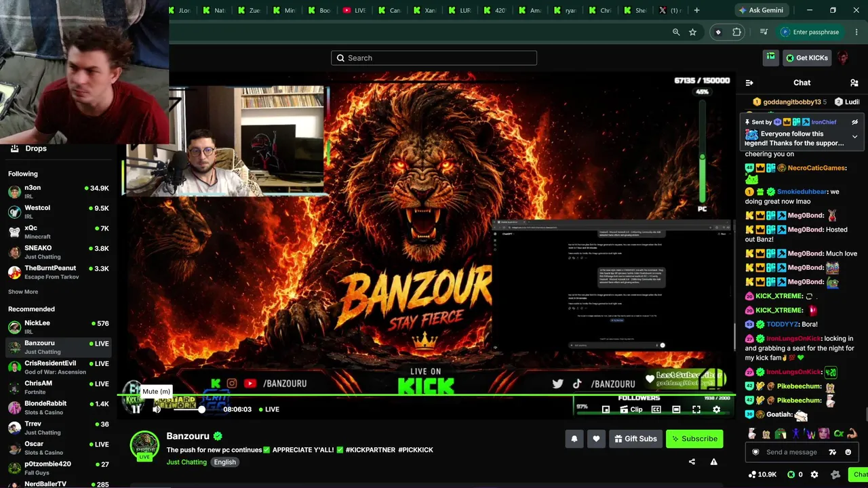Click the chat identity badge icon

[755, 452]
